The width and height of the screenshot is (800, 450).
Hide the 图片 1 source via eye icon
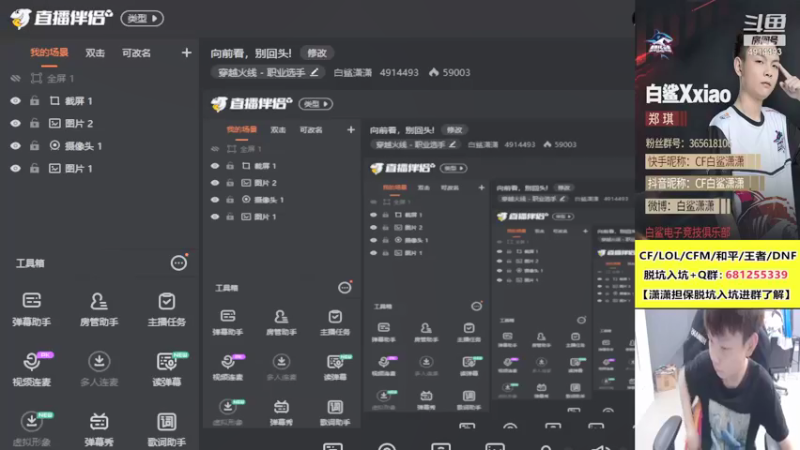15,168
